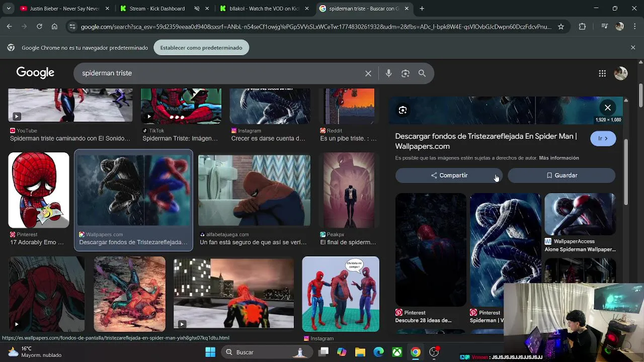Viewport: 644px width, 362px height.
Task: Open File Explorer from the taskbar
Action: coord(360,352)
